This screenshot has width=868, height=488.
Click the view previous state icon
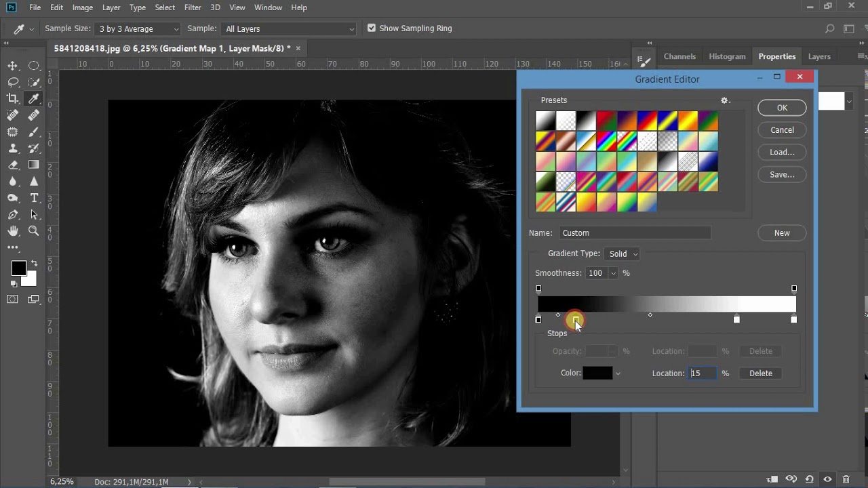[x=791, y=479]
